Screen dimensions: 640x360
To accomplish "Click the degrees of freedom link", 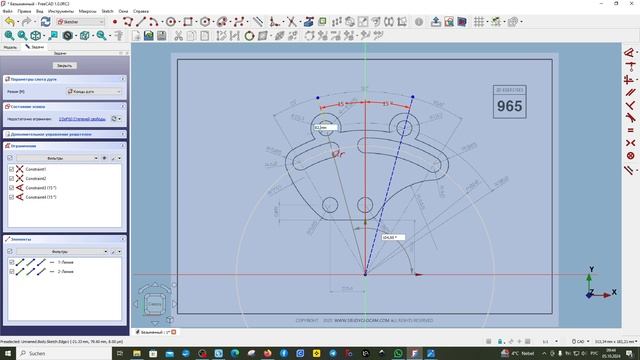I will [x=82, y=119].
